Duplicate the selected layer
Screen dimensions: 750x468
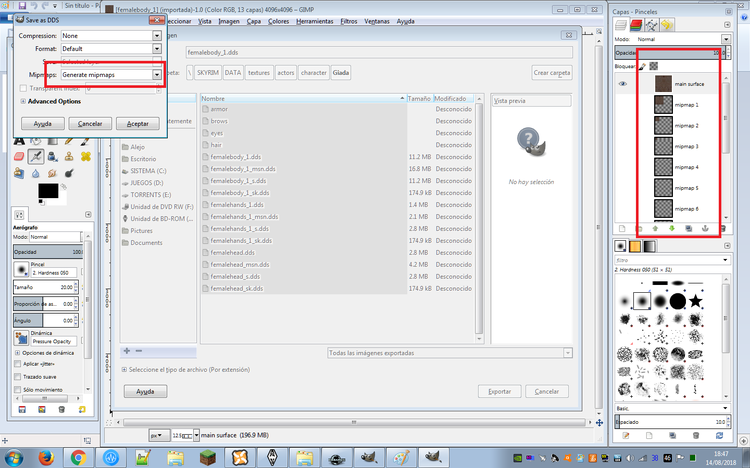688,229
